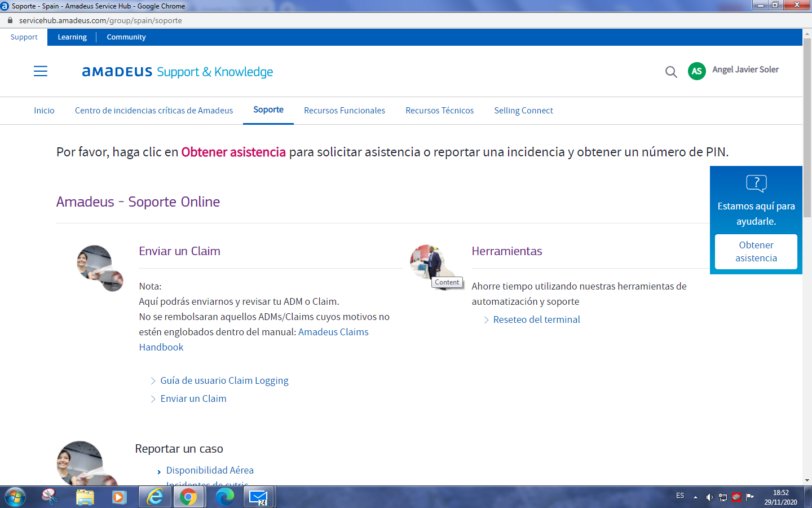Viewport: 812px width, 508px height.
Task: Switch to the Community top tab
Action: tap(126, 37)
